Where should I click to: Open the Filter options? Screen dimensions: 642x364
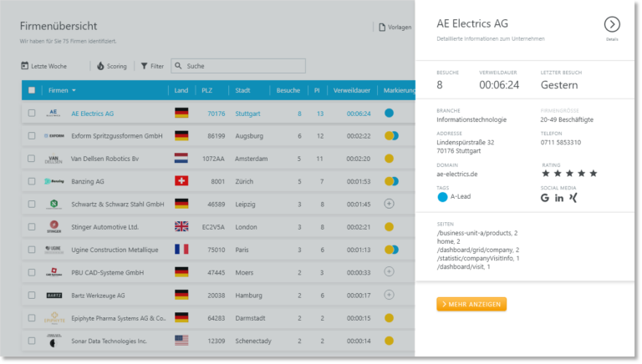(152, 66)
